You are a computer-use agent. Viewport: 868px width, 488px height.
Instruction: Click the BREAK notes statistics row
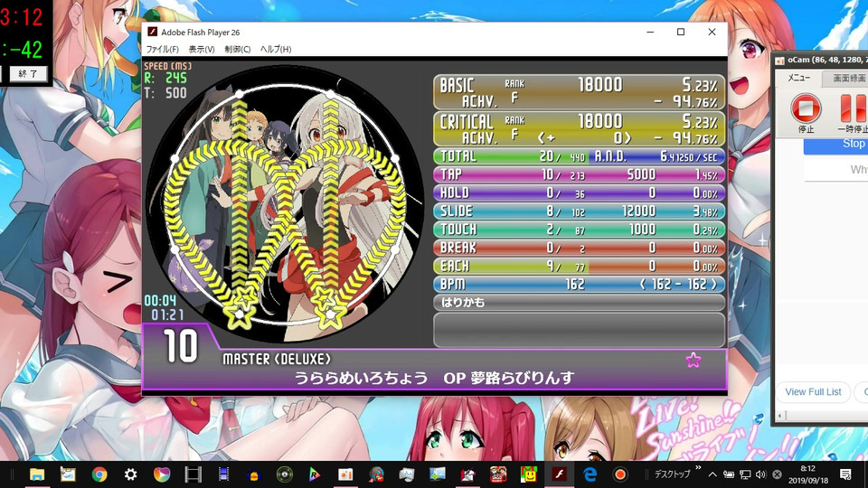[x=579, y=248]
